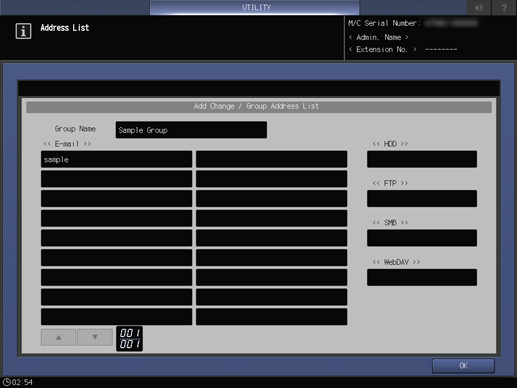
Task: Click the speaker sound icon
Action: (x=479, y=7)
